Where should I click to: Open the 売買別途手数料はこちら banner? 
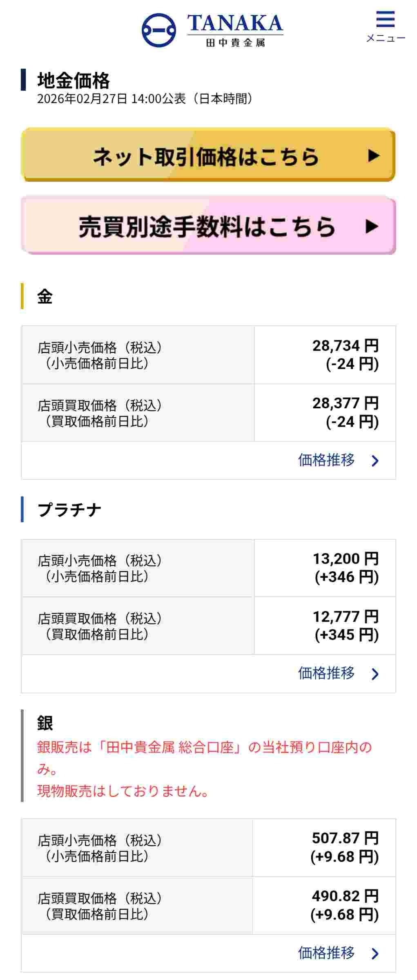[x=207, y=227]
